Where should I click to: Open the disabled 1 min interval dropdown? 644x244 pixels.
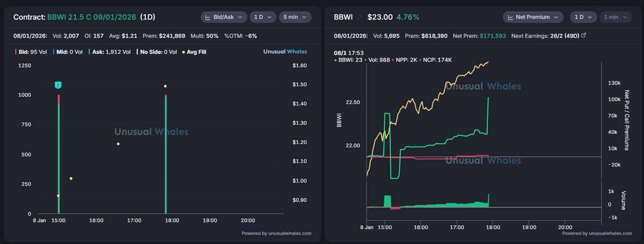(616, 17)
